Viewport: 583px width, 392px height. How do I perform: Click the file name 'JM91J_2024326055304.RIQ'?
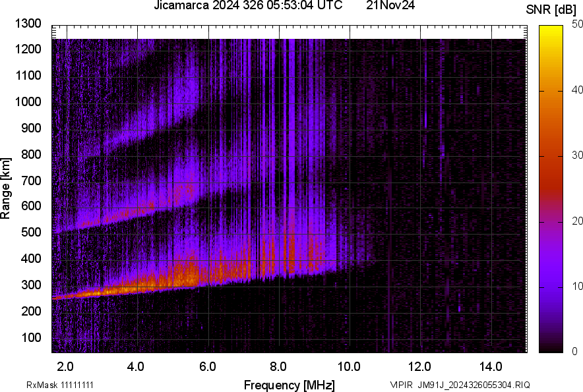point(474,385)
